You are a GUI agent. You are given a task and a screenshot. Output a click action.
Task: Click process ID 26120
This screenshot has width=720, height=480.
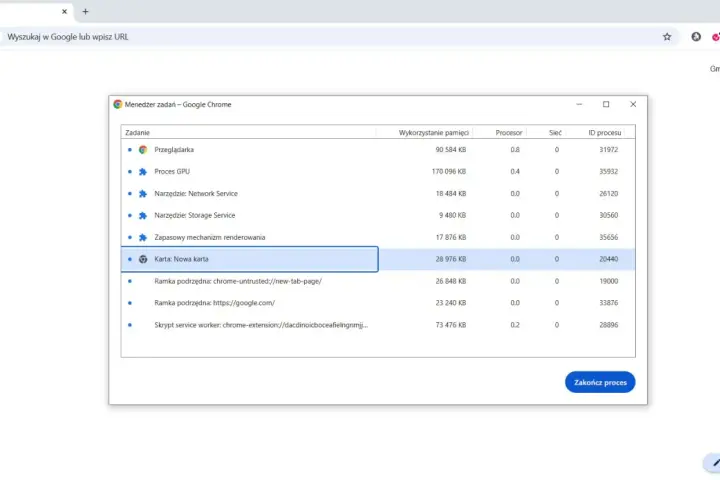(x=608, y=194)
